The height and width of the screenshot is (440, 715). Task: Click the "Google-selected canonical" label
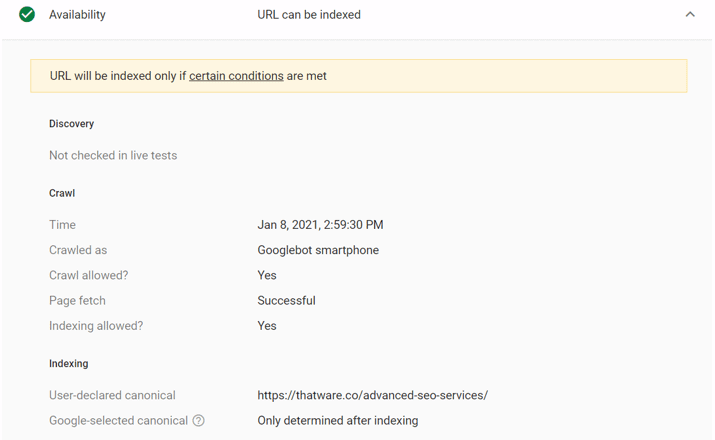pos(118,421)
